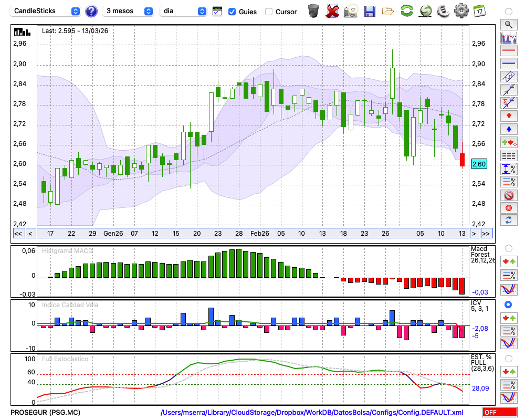Click the open folder icon
Screen dimensions: 525x420
(388, 12)
